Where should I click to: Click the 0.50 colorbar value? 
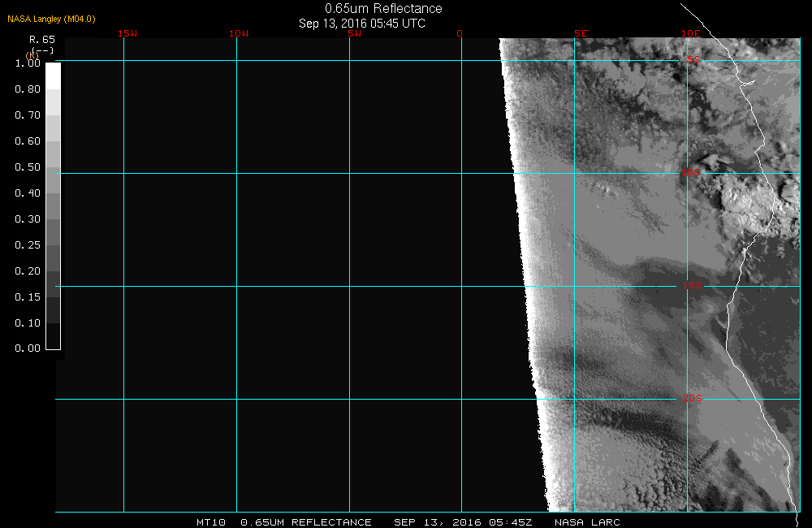(x=28, y=167)
